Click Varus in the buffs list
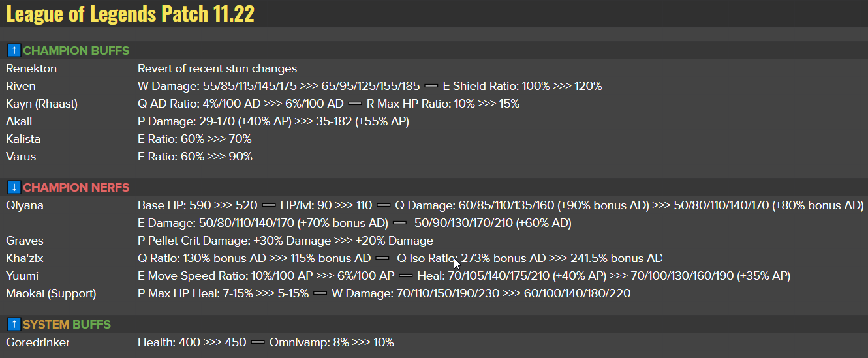The height and width of the screenshot is (358, 868). coord(21,157)
